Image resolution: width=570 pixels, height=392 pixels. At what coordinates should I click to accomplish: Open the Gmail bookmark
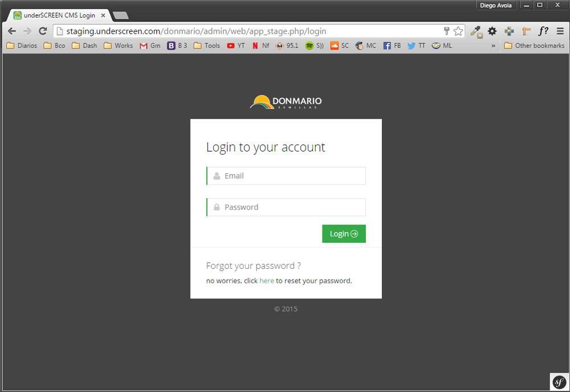(x=150, y=46)
